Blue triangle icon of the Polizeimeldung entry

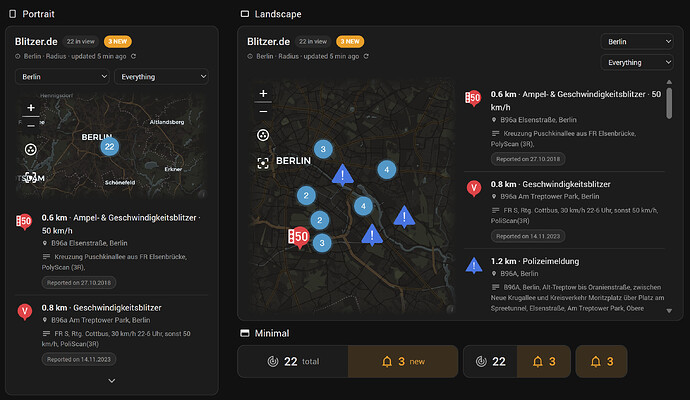click(474, 266)
